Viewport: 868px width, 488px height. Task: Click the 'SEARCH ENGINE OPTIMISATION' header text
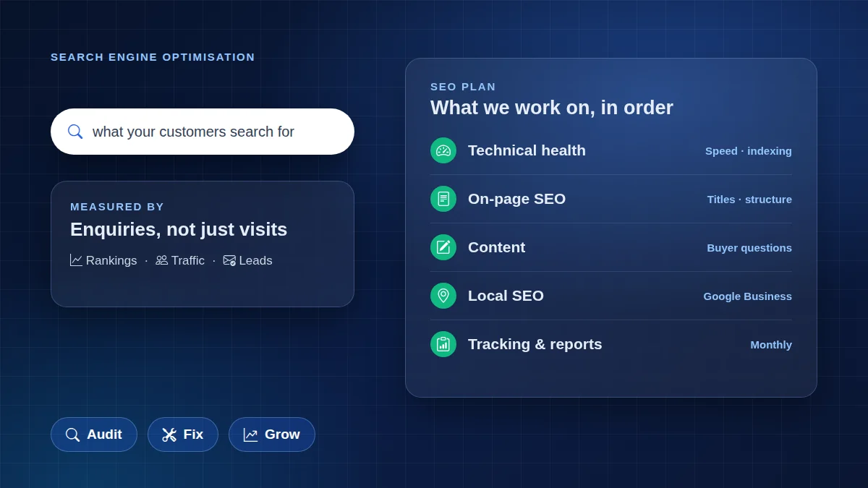(153, 57)
